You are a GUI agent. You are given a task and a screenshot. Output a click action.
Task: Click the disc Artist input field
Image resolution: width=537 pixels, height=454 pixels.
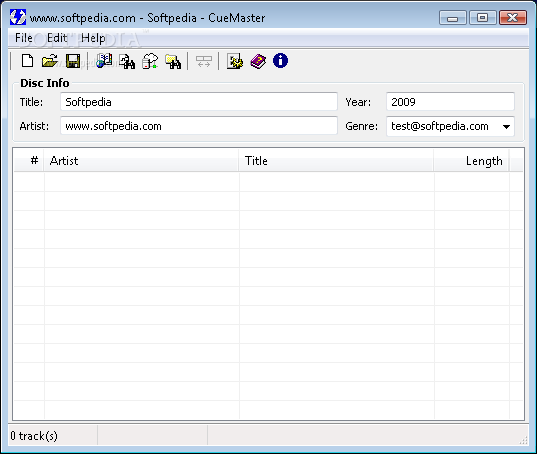tap(199, 126)
